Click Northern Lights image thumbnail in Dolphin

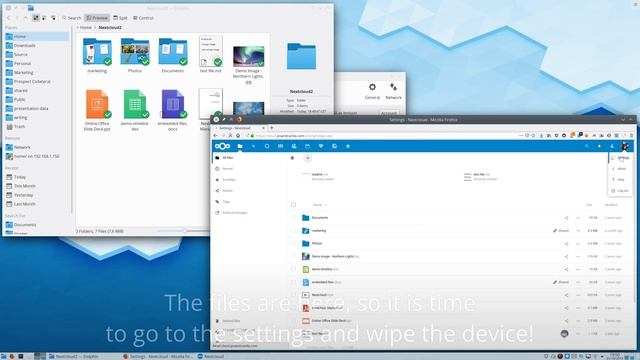pos(249,56)
